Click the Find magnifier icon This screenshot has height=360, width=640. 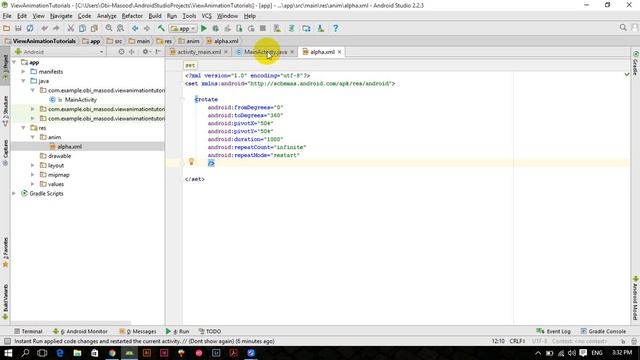point(109,28)
